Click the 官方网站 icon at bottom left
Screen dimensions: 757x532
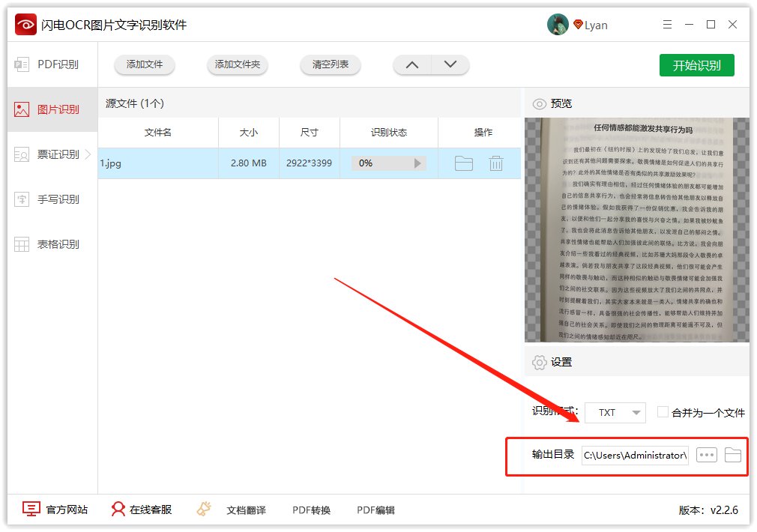coord(31,509)
